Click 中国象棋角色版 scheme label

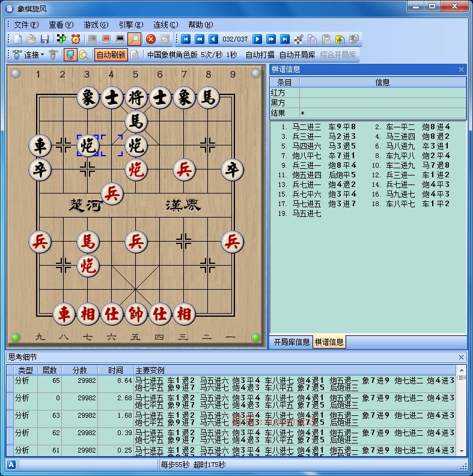[172, 55]
